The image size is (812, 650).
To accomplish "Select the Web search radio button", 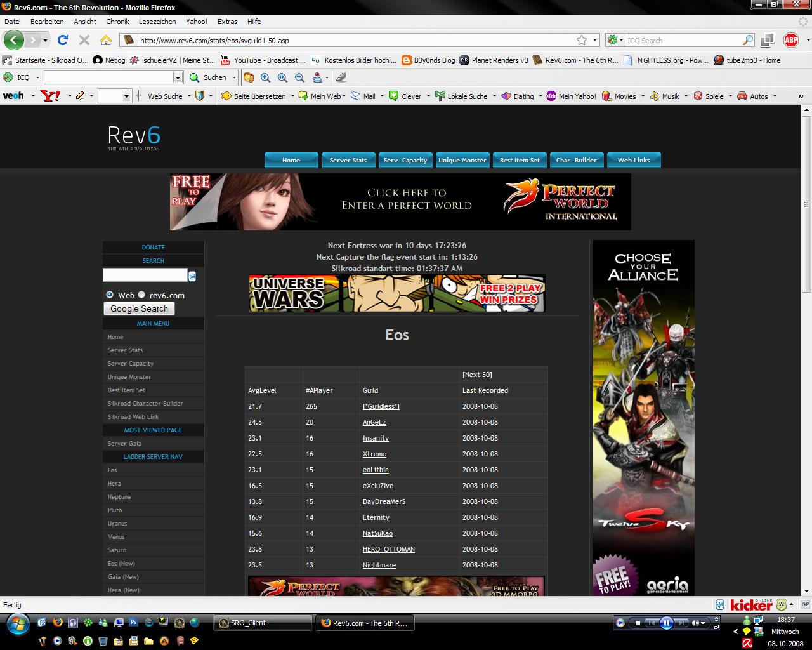I will (110, 295).
